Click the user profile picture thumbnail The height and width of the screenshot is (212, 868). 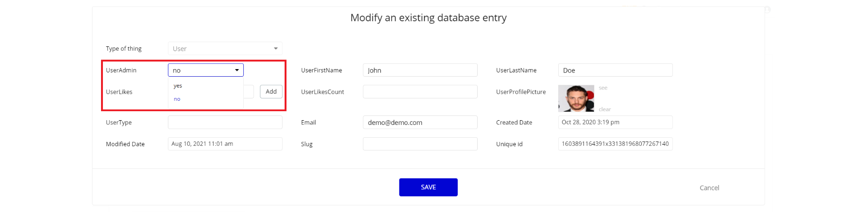[576, 98]
